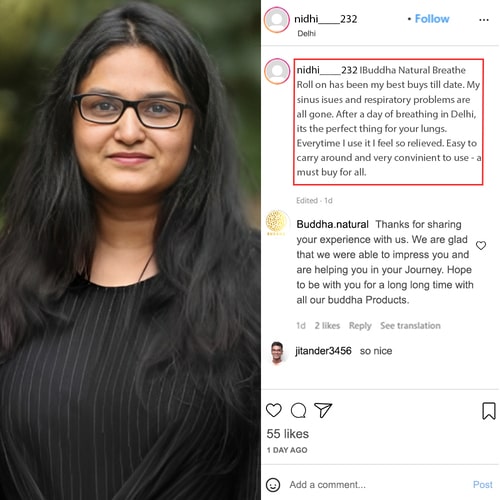Open the Delhi location tag
The height and width of the screenshot is (500, 500).
[306, 33]
